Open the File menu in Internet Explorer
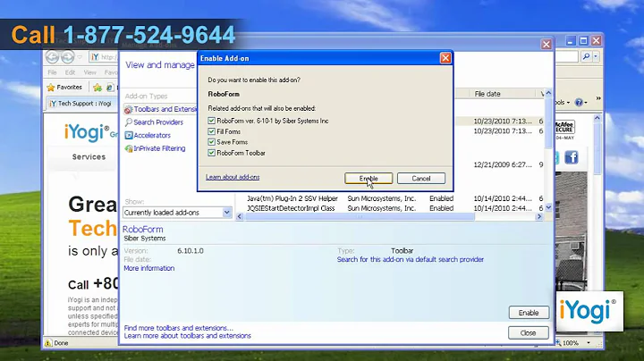Viewport: 644px width, 361px height. point(52,72)
